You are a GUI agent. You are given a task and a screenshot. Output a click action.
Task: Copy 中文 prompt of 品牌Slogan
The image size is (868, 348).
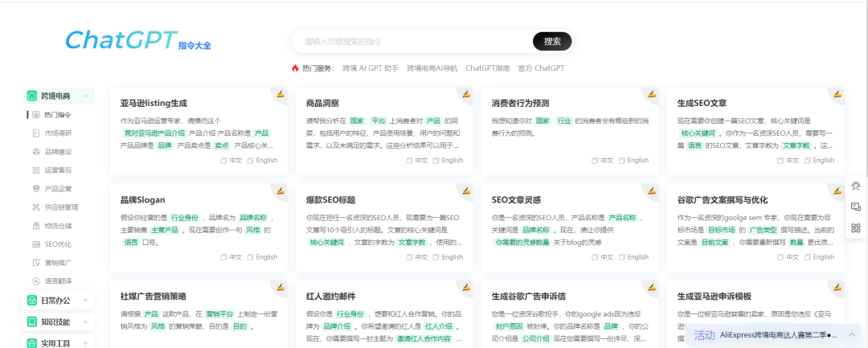tap(231, 257)
